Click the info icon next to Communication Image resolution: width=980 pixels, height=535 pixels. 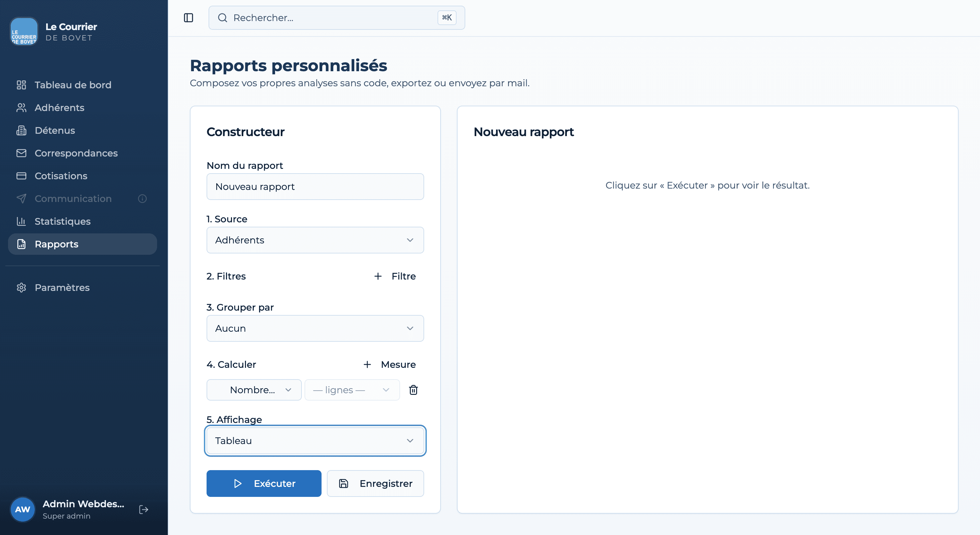point(142,199)
